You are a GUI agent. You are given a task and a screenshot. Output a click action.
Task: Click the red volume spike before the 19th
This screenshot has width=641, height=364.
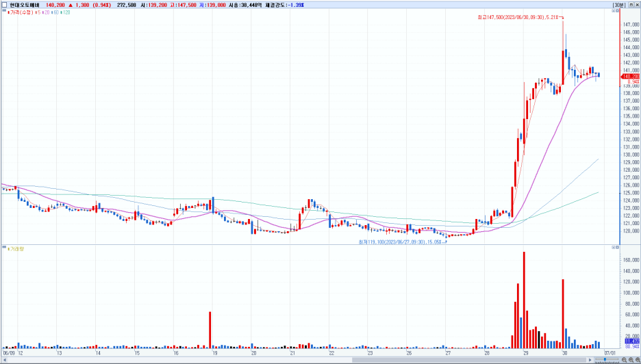pos(210,330)
